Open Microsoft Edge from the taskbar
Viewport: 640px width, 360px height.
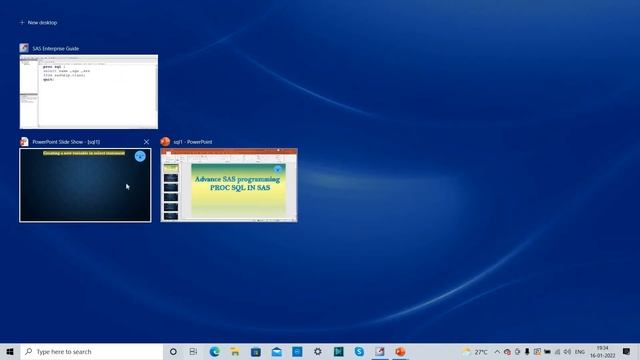[x=214, y=351]
